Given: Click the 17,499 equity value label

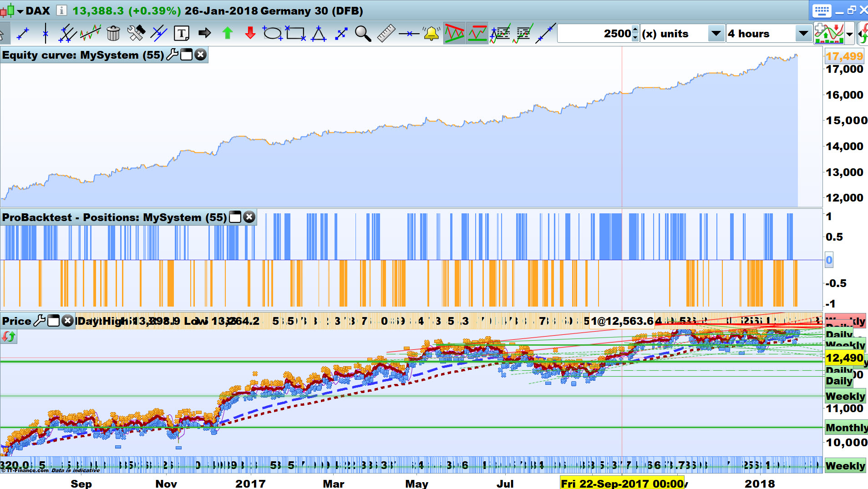Looking at the screenshot, I should point(844,56).
